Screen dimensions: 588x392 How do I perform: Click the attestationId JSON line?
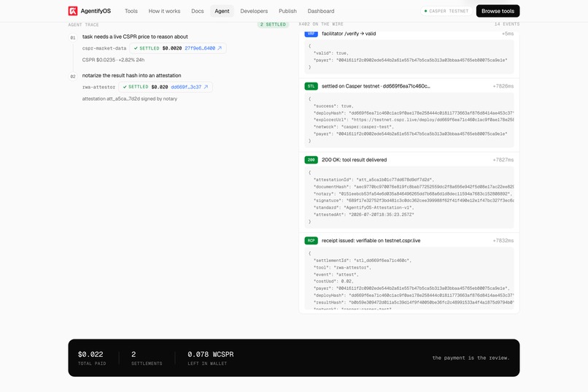point(374,180)
